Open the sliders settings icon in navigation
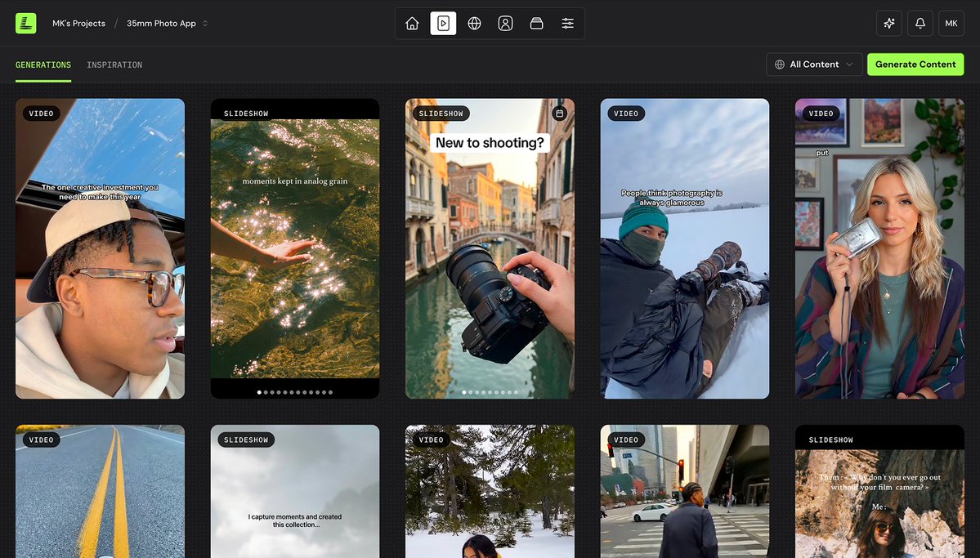 point(567,23)
